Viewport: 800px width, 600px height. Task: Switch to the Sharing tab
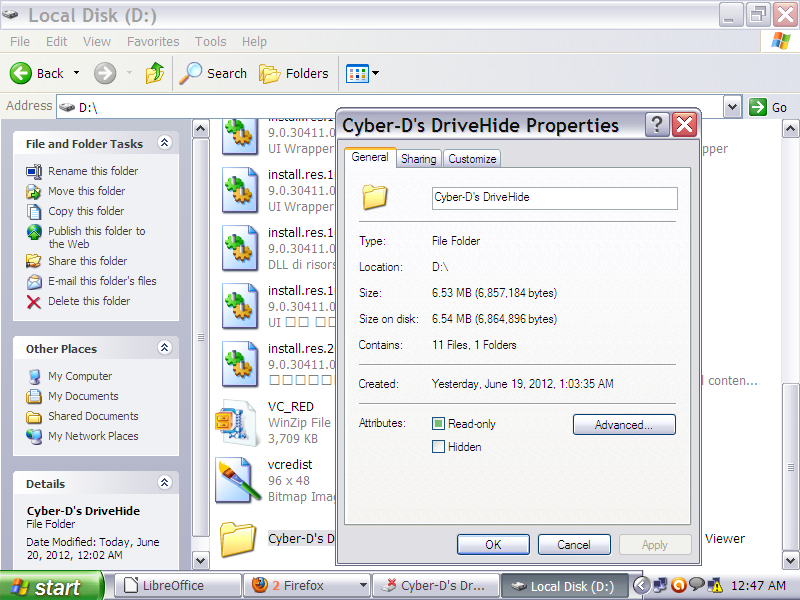[419, 159]
